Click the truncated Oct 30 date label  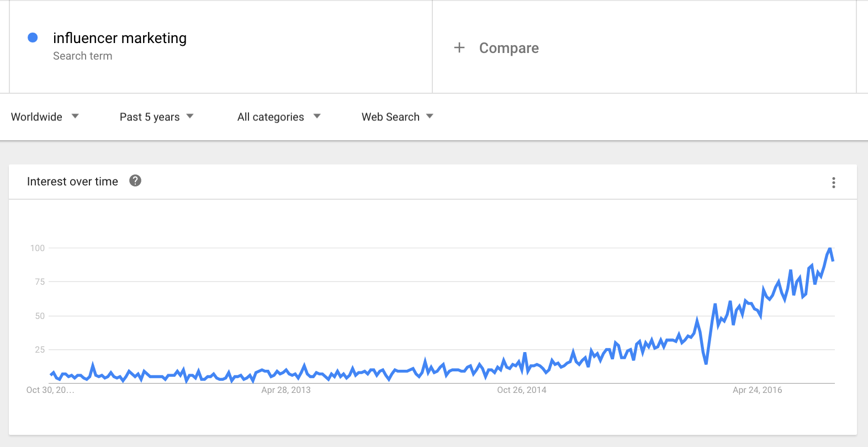click(50, 390)
